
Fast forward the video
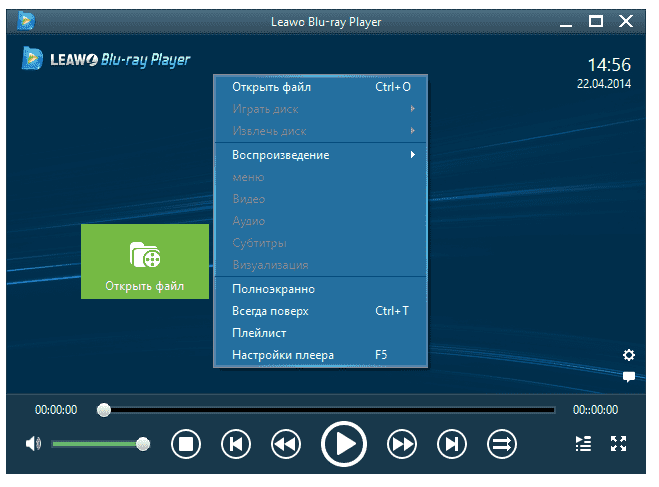(x=402, y=444)
